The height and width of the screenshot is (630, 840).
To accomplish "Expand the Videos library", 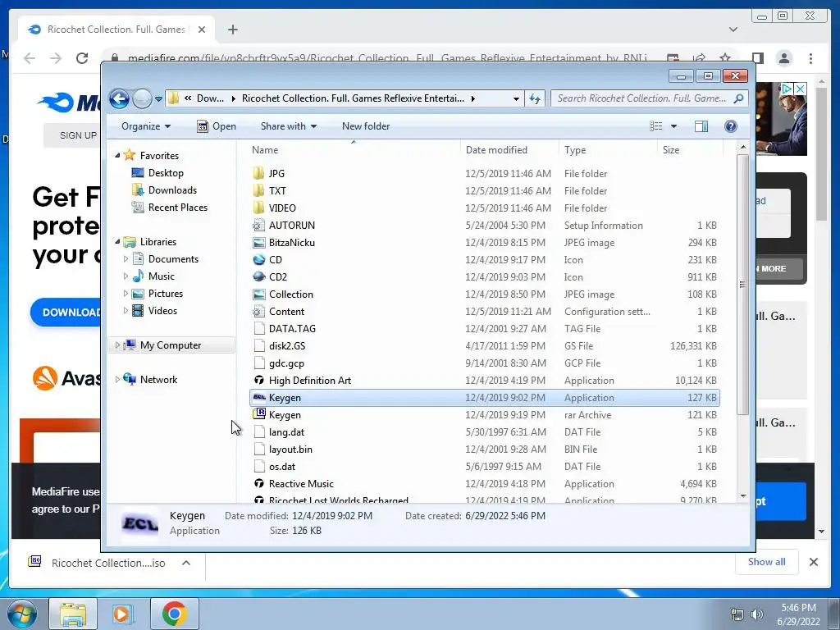I will tap(126, 311).
